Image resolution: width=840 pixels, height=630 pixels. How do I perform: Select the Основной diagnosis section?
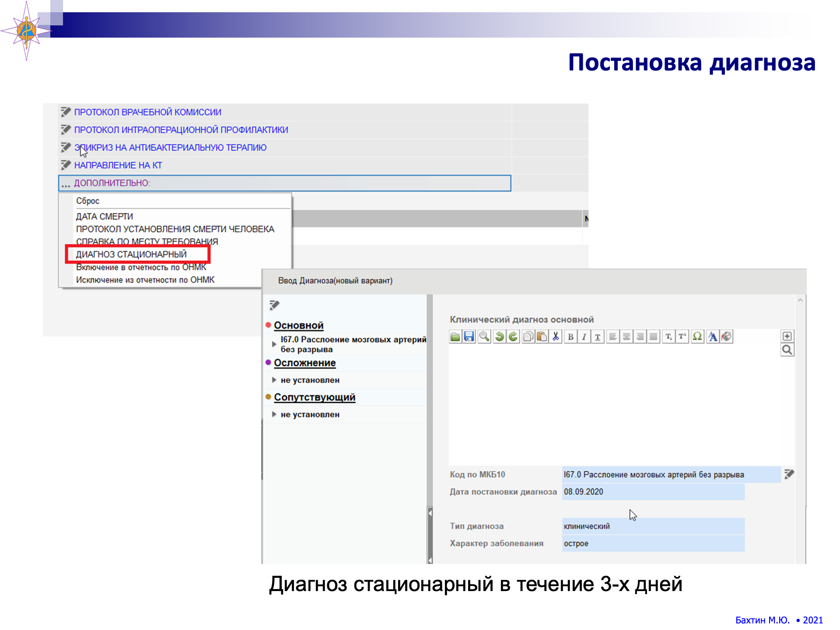coord(299,325)
